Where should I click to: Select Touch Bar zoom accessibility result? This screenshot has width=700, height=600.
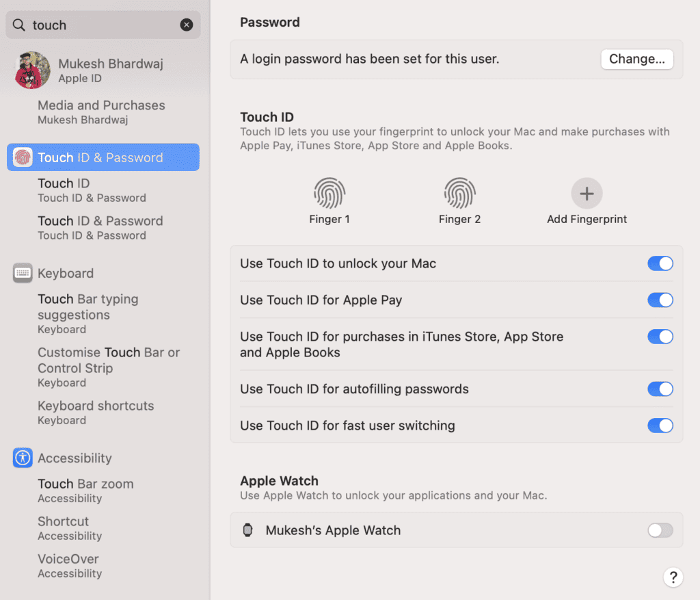[x=85, y=490]
